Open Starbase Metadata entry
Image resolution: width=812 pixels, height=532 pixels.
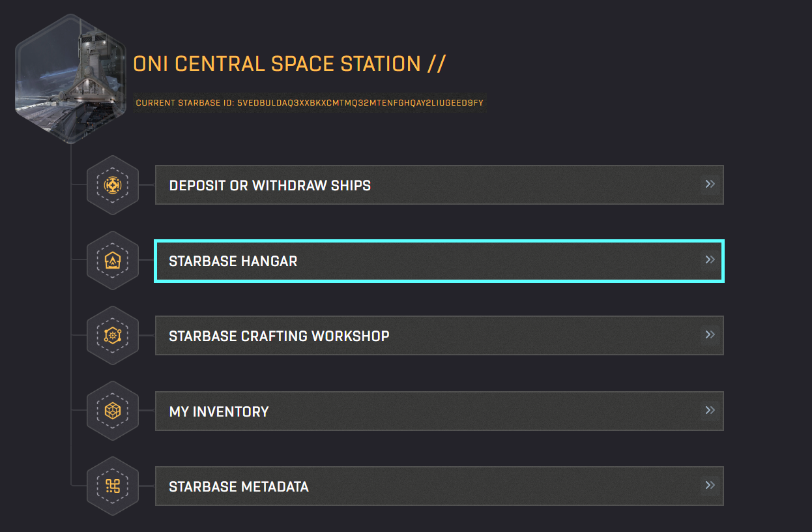tap(239, 487)
